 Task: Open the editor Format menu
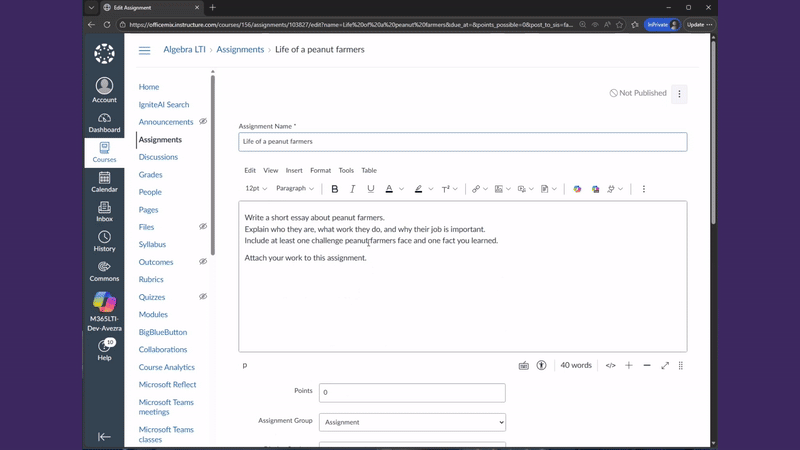(320, 170)
